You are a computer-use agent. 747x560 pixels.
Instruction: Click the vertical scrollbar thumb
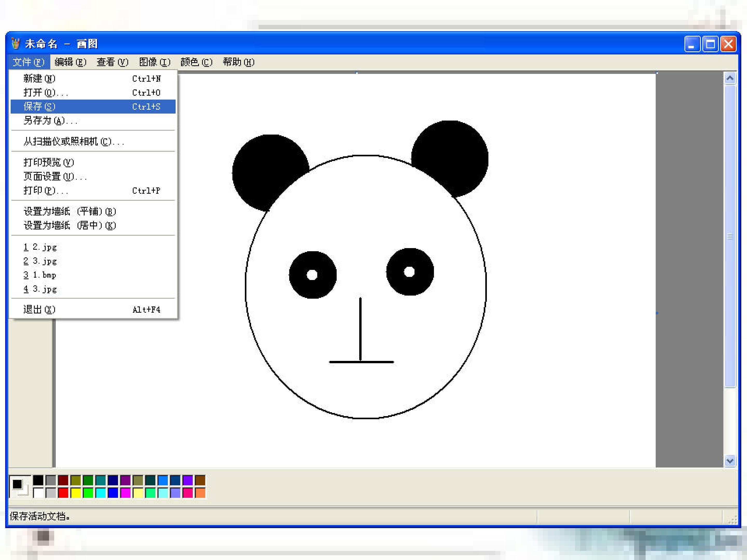[730, 236]
